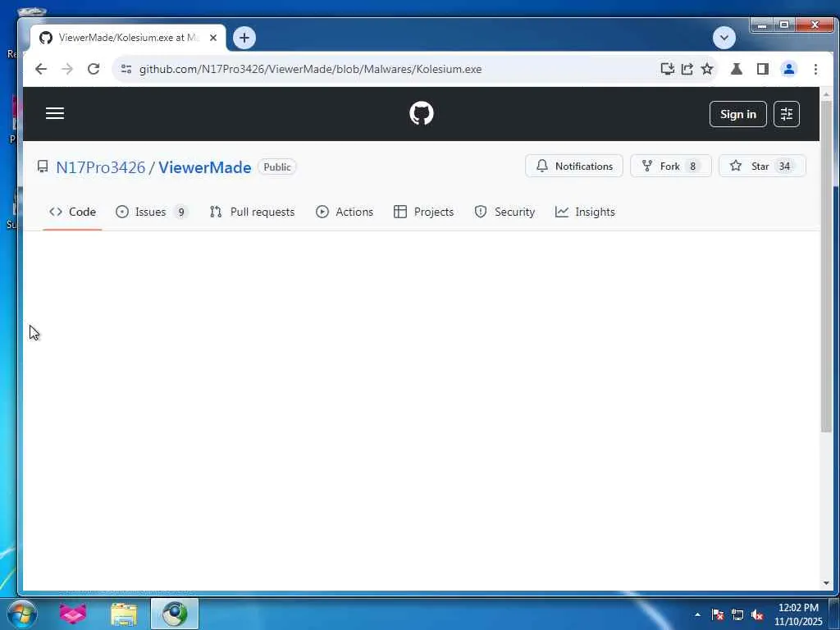Click the Sign in button

point(737,114)
